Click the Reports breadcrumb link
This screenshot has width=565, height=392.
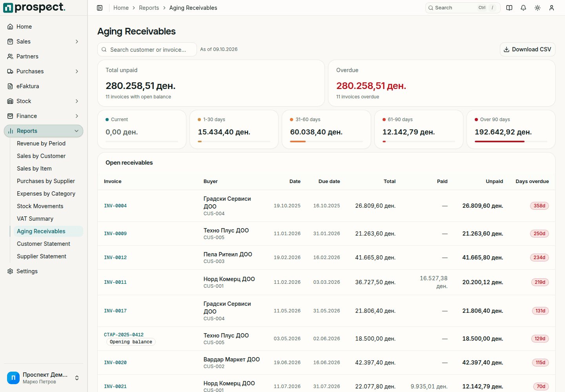click(149, 8)
